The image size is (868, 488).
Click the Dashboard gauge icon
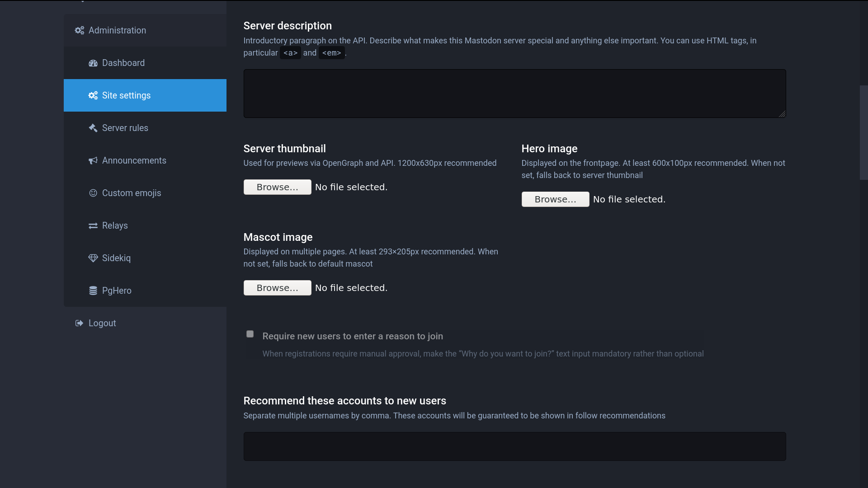click(93, 63)
